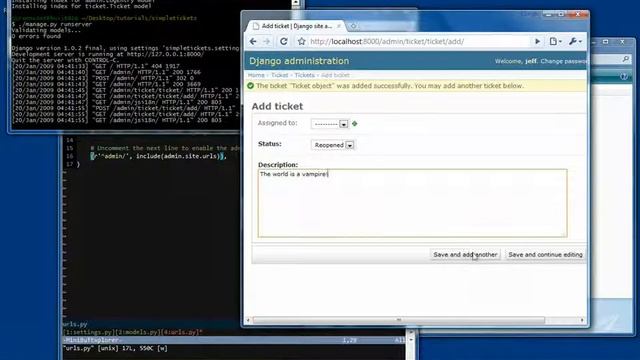This screenshot has height=360, width=640.
Task: Open the Assigned to dropdown
Action: pos(330,124)
